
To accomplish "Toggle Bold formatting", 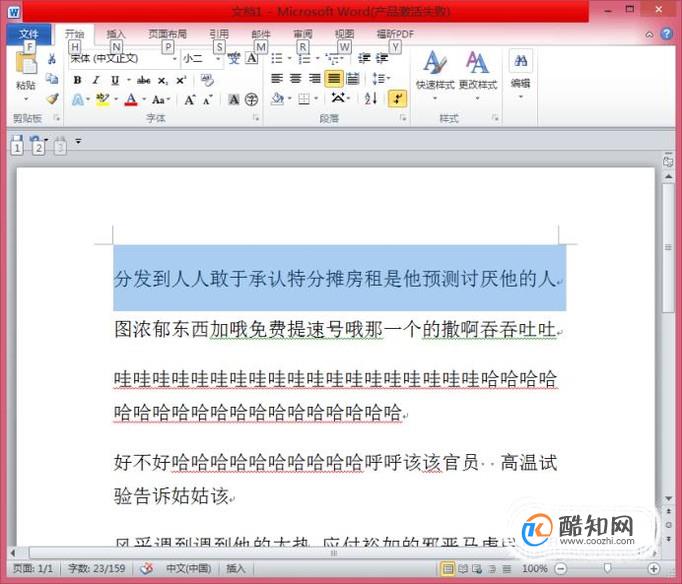I will (x=77, y=80).
